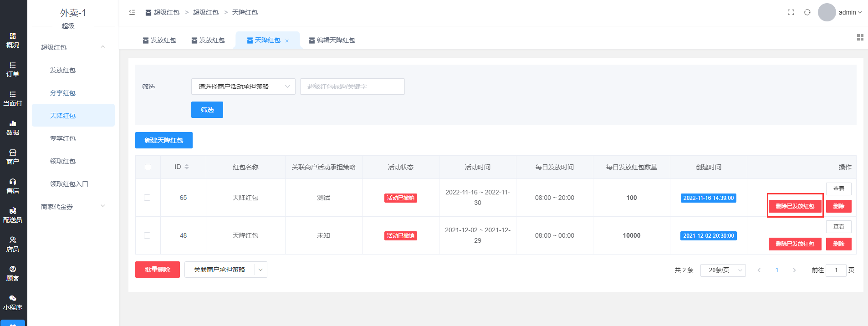This screenshot has height=326, width=868.
Task: Open the 订单 orders sidebar icon
Action: [x=13, y=70]
